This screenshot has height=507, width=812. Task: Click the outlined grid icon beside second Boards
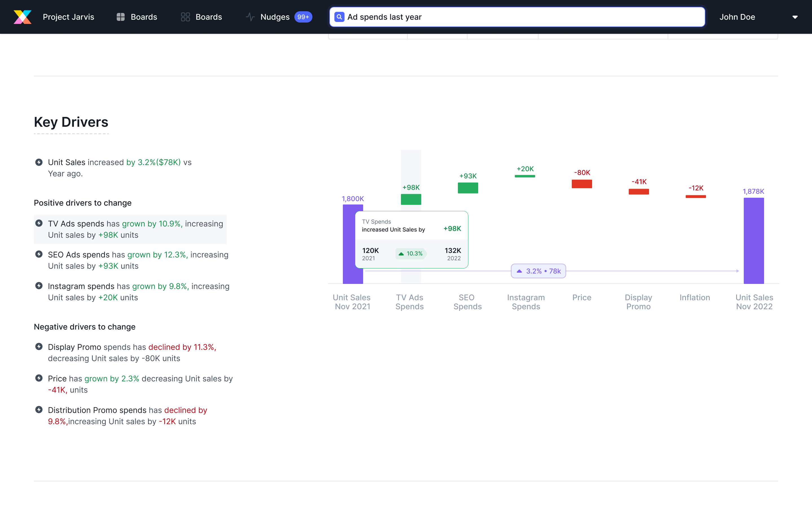pyautogui.click(x=185, y=17)
